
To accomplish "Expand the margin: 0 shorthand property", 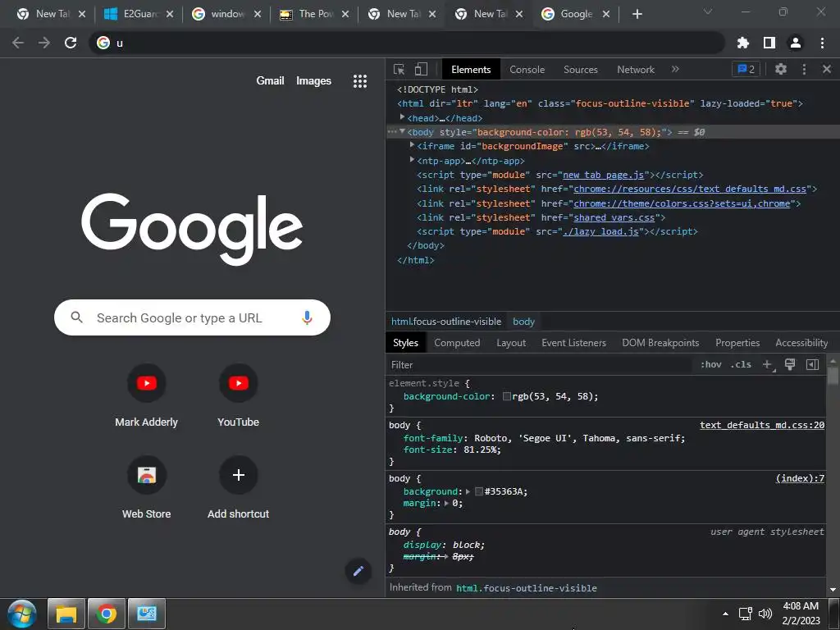I will click(x=447, y=503).
